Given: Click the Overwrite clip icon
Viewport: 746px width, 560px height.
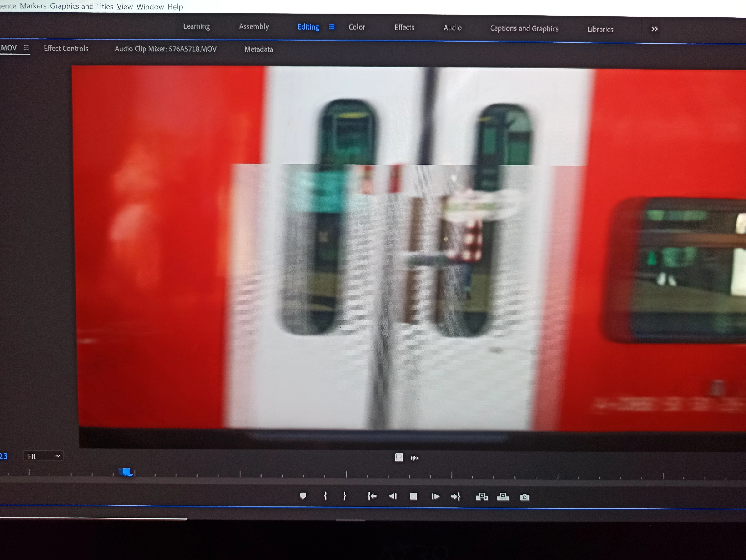Looking at the screenshot, I should click(503, 497).
